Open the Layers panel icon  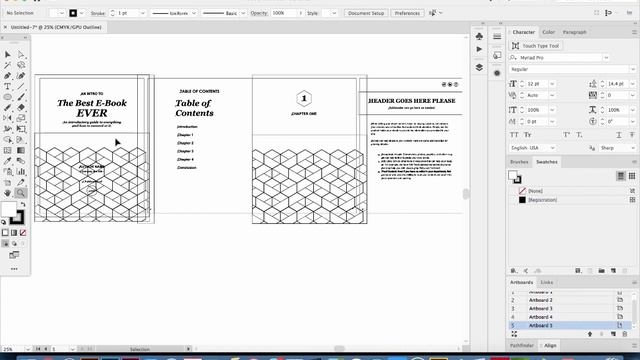479,67
